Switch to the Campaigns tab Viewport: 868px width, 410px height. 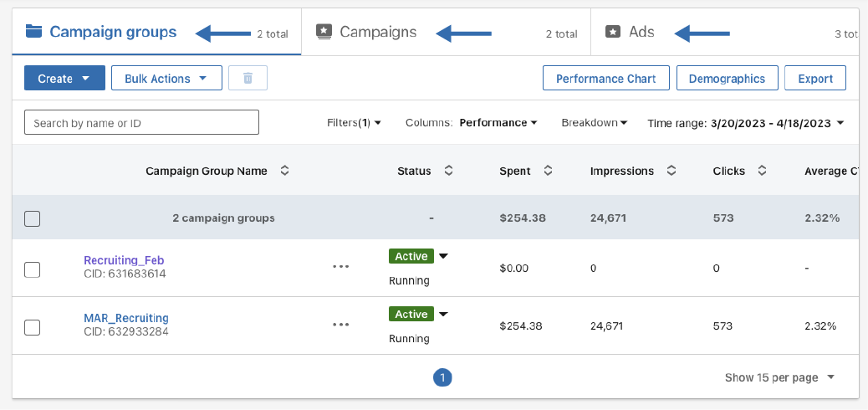pyautogui.click(x=378, y=32)
